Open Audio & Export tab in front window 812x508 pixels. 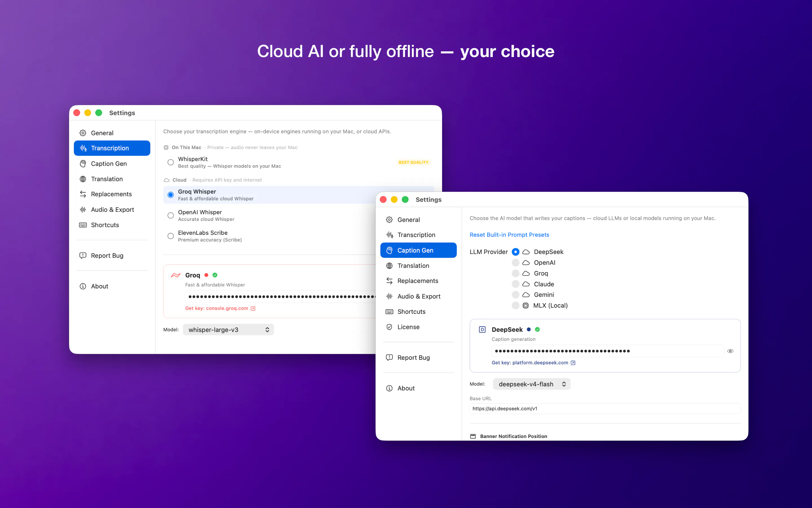point(418,296)
